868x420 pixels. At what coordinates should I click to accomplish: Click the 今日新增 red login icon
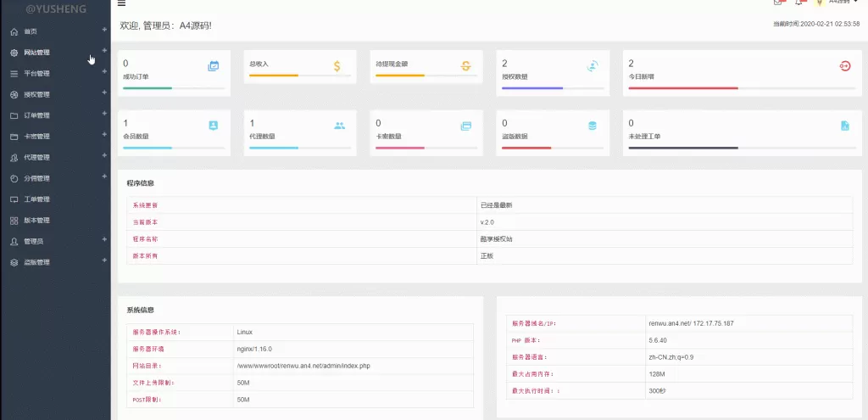click(844, 65)
